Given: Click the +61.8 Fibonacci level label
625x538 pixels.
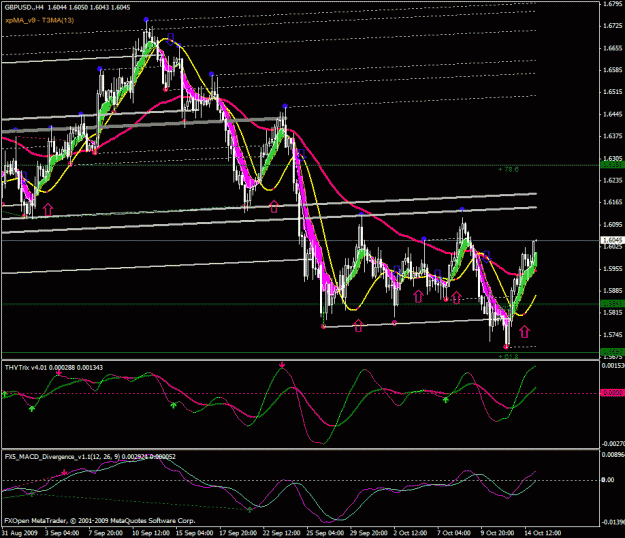Looking at the screenshot, I should click(508, 357).
